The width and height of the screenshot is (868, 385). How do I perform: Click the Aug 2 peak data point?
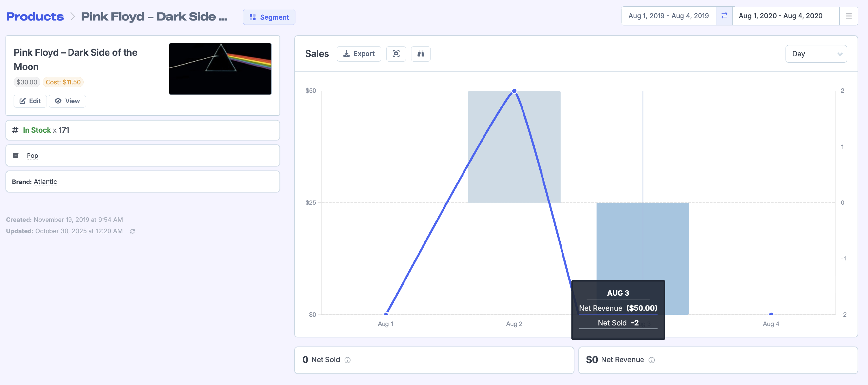tap(514, 91)
